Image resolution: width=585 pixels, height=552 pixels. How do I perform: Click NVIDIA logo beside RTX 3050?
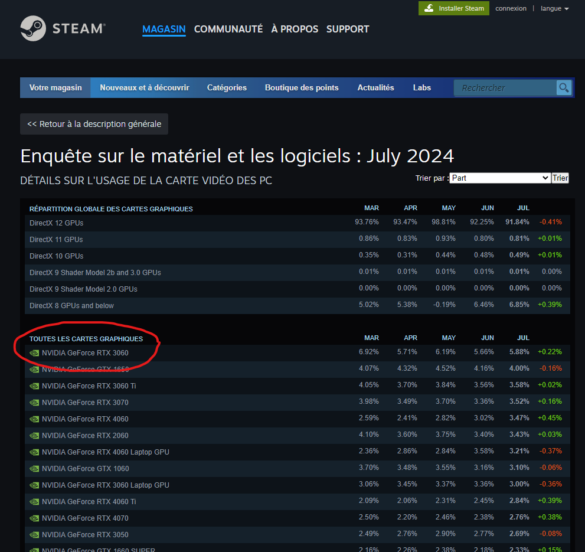point(34,535)
